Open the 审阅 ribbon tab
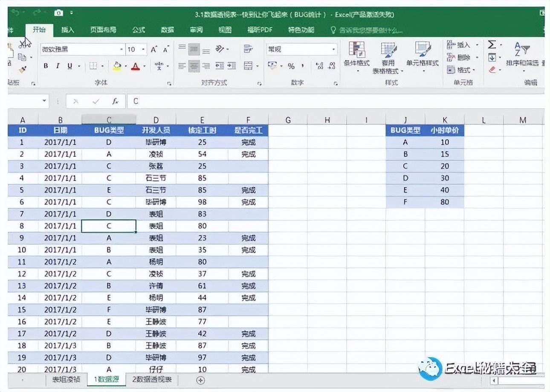Viewport: 550px width, 392px height. 196,30
